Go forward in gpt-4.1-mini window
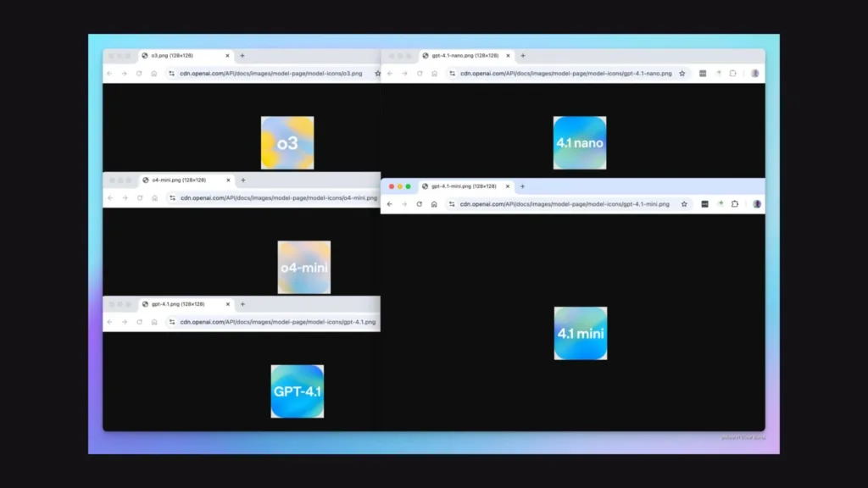Screen dimensions: 868x488 pyautogui.click(x=404, y=204)
